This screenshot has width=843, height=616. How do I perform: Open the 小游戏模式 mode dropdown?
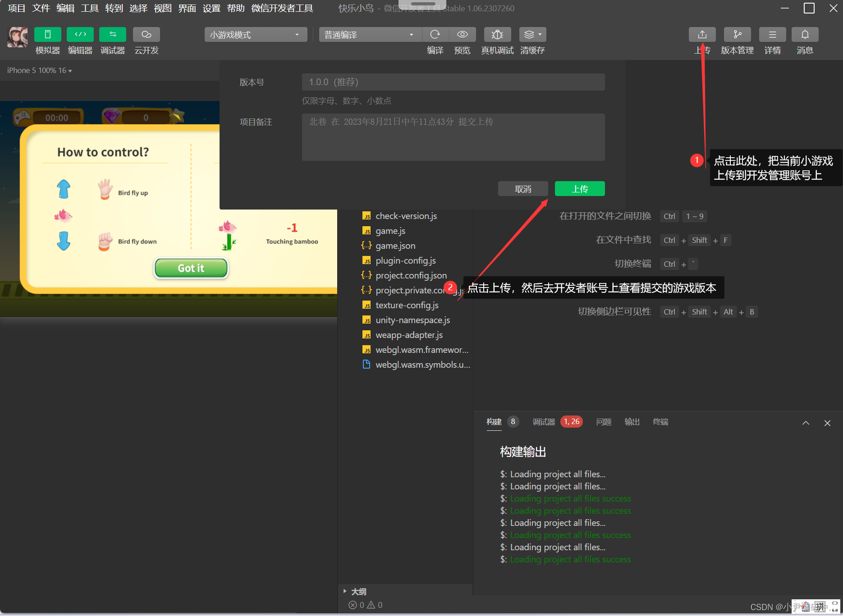tap(256, 35)
